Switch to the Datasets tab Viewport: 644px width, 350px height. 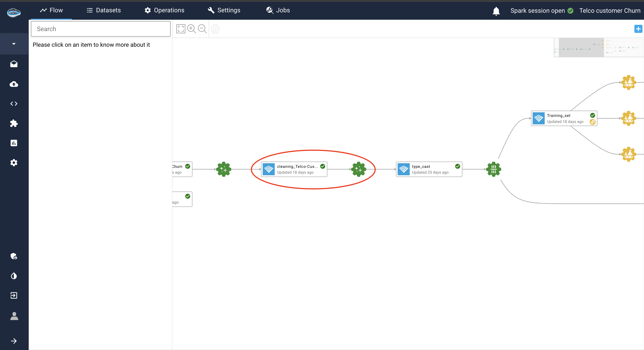point(103,10)
